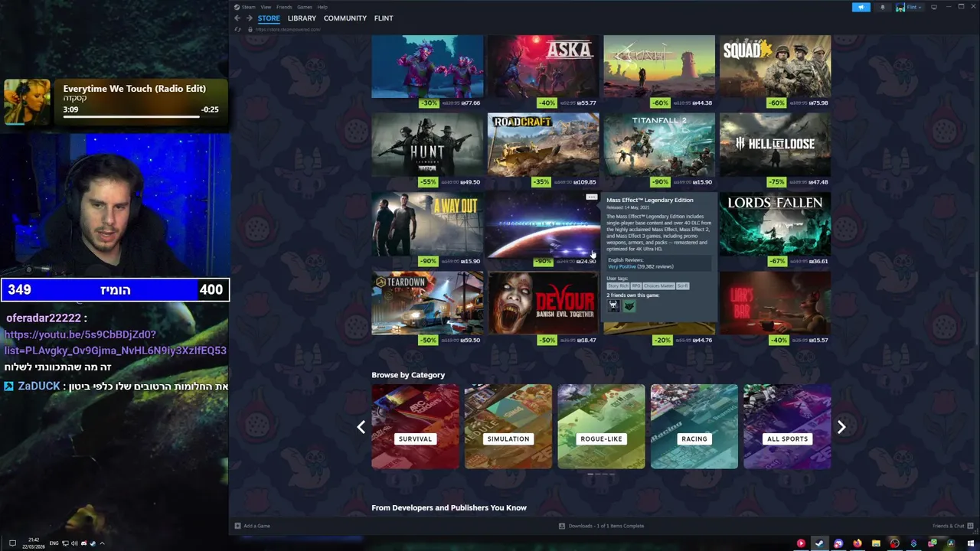Click the volume icon in system tray
Image resolution: width=980 pixels, height=551 pixels.
[x=74, y=543]
